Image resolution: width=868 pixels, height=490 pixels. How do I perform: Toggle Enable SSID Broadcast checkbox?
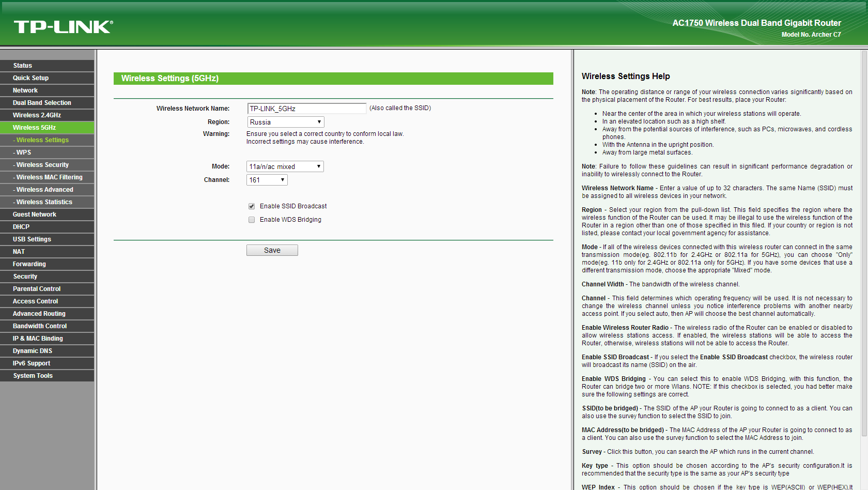[x=252, y=206]
